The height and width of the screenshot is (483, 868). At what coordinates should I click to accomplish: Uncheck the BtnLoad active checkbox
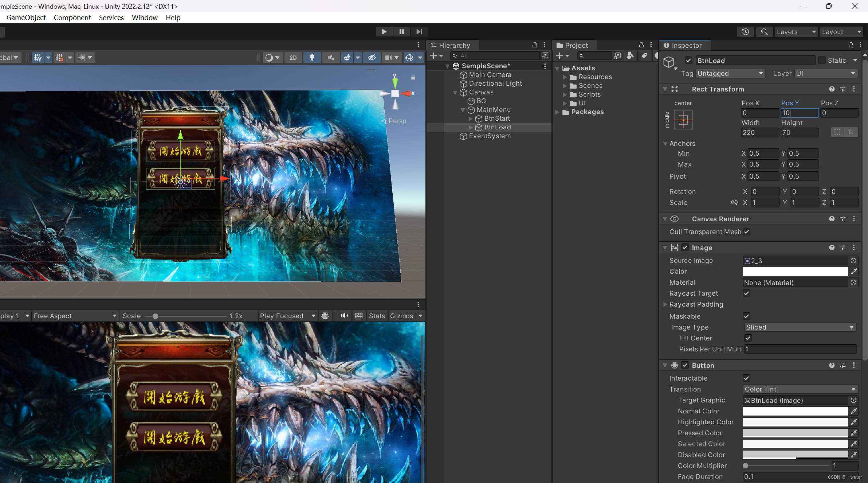(688, 61)
